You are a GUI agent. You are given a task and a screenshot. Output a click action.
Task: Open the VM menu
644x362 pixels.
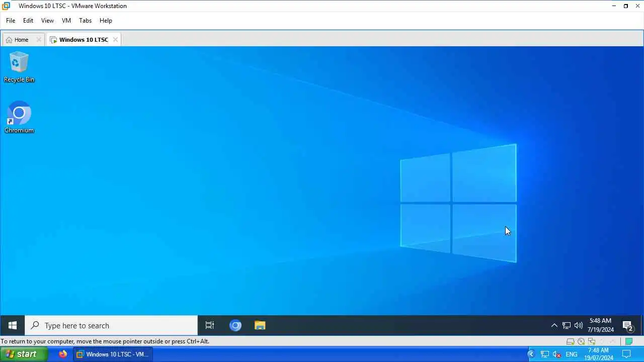click(66, 21)
